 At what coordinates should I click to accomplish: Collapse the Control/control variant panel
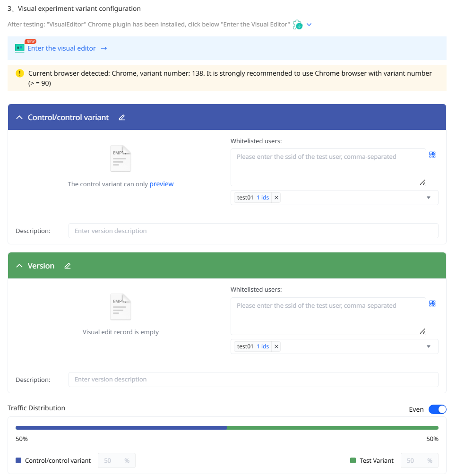click(19, 117)
